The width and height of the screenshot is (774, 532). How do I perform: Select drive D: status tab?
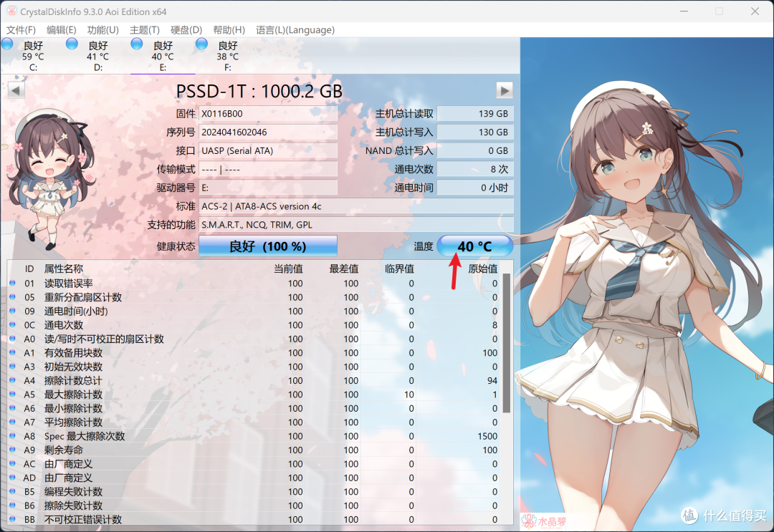[97, 56]
